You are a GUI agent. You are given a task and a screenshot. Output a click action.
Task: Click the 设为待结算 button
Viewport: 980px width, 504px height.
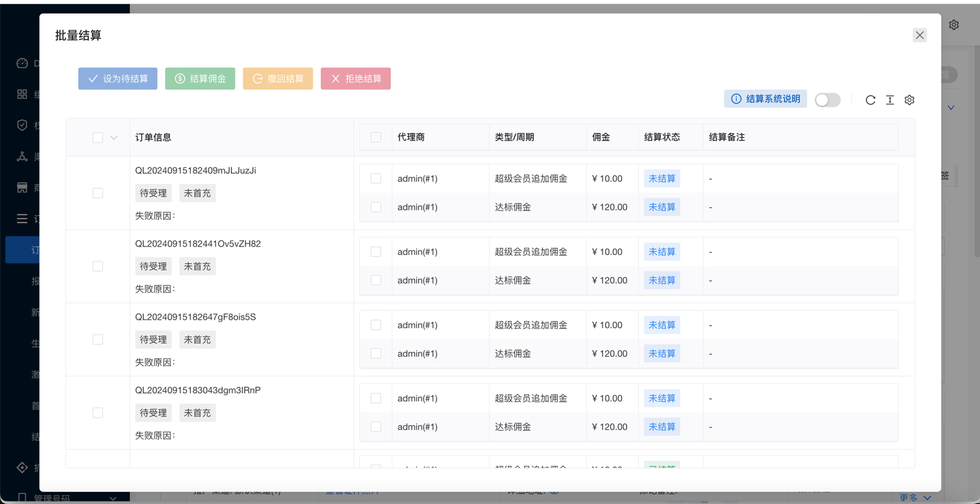[117, 78]
